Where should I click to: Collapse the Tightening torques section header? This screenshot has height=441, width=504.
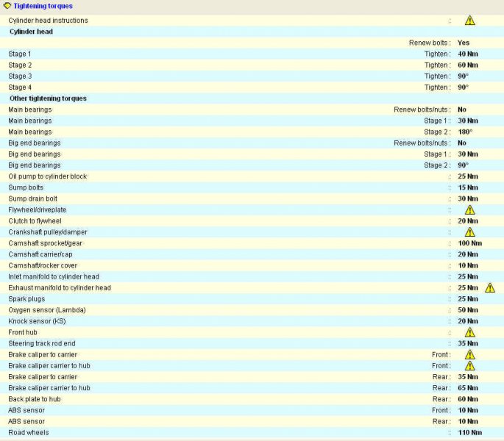(43, 6)
